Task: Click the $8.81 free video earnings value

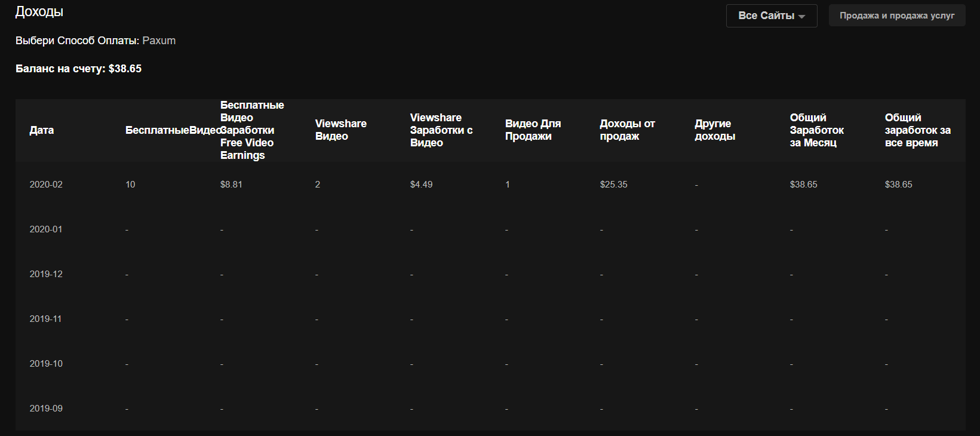Action: click(x=231, y=185)
